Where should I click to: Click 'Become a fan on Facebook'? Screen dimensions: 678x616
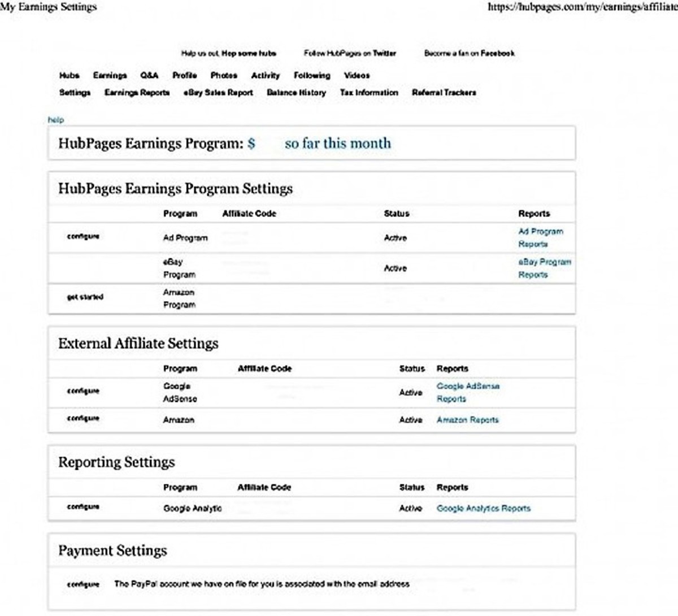470,53
